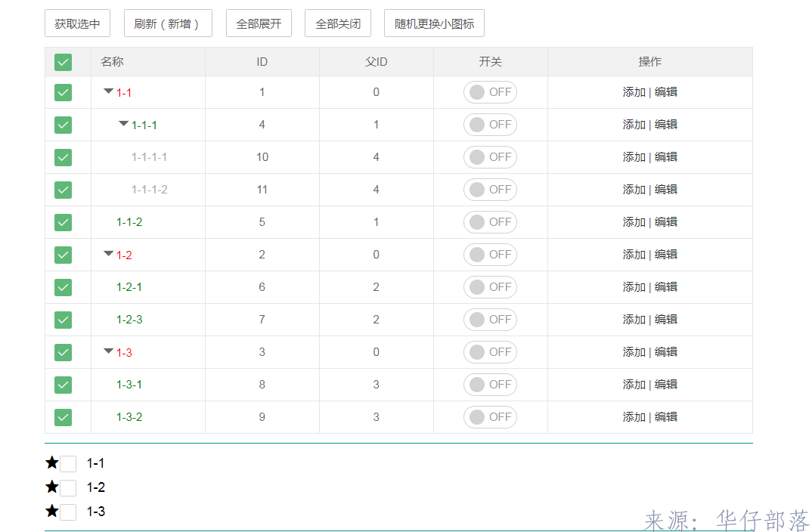The width and height of the screenshot is (812, 532).
Task: Collapse the 1-2 tree node arrow
Action: tap(108, 254)
